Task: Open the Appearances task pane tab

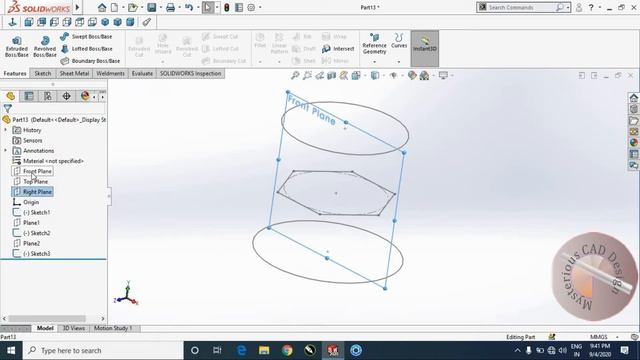Action: (633, 143)
